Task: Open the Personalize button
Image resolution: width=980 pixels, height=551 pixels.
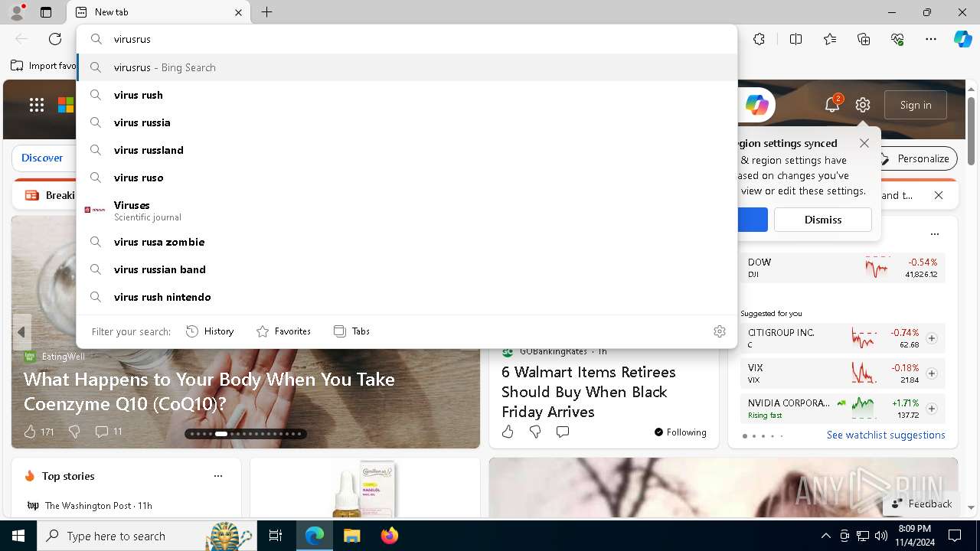Action: coord(915,158)
